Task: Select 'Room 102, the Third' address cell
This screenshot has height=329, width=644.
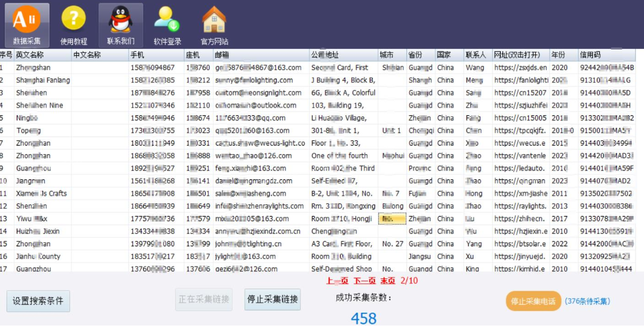Action: [344, 168]
